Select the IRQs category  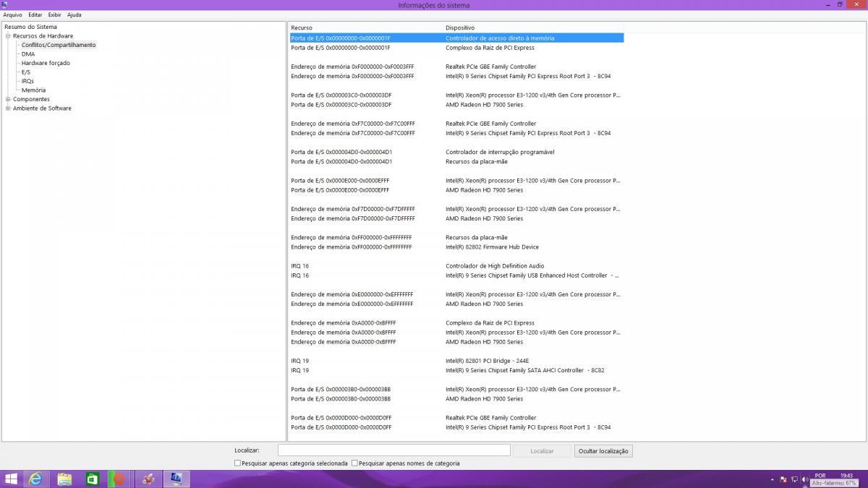pyautogui.click(x=27, y=81)
